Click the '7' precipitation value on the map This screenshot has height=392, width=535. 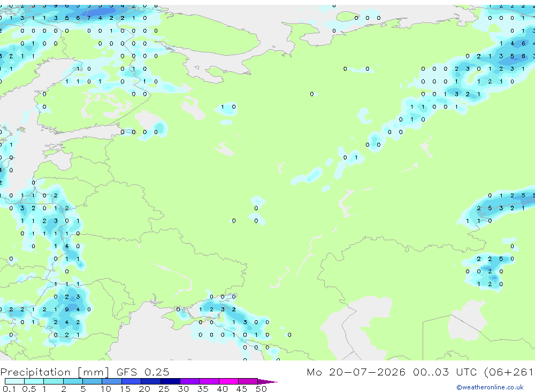click(89, 18)
